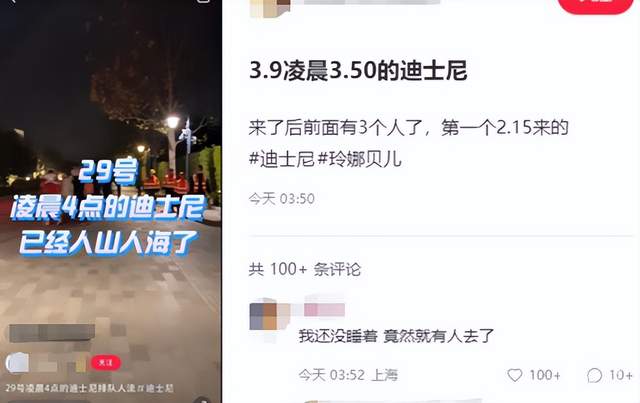Image resolution: width=640 pixels, height=403 pixels.
Task: Expand the video caption 29号凌晨4点的迪士尼排队人途
Action: [70, 388]
